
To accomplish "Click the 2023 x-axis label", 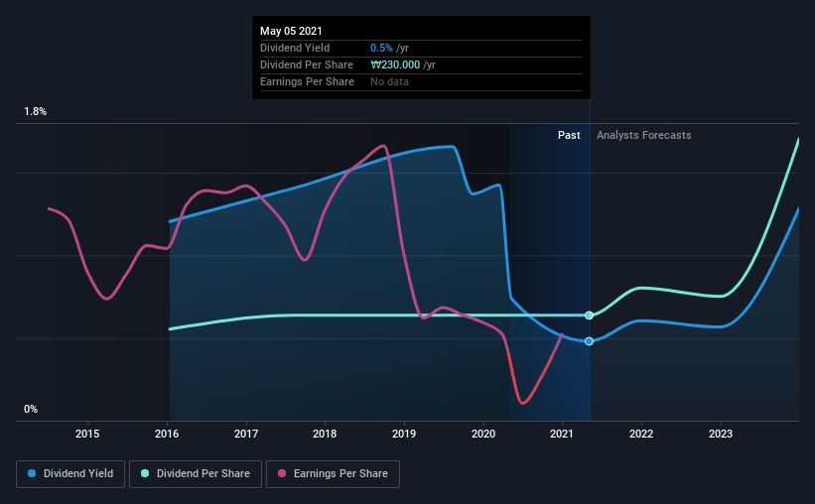I will coord(721,434).
